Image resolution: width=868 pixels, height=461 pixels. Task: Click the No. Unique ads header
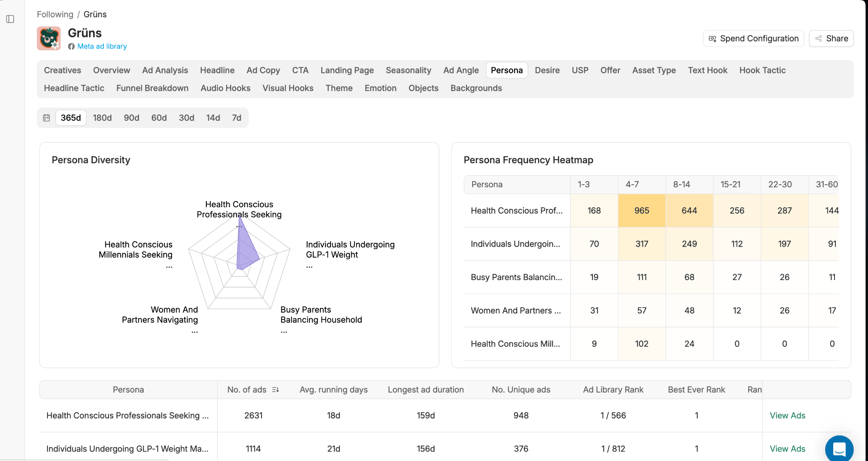(x=521, y=390)
